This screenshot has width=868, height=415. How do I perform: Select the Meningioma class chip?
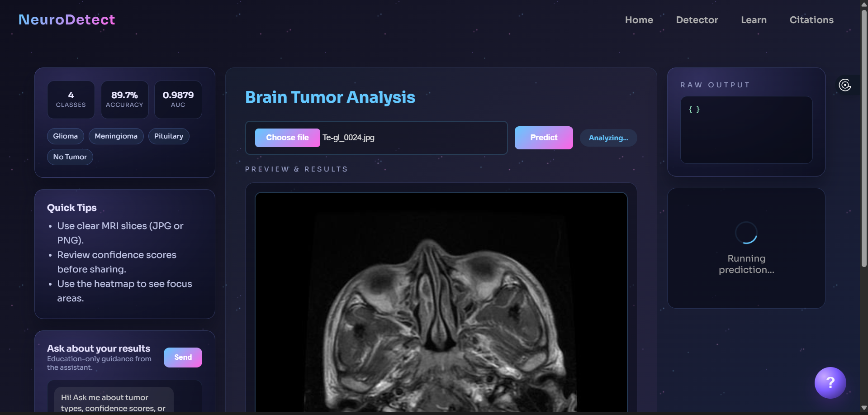click(116, 136)
